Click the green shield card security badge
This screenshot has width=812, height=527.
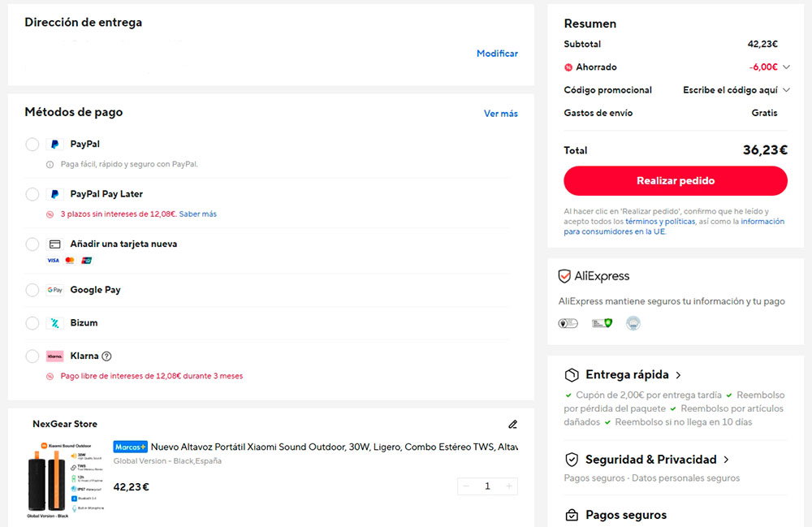tap(602, 323)
